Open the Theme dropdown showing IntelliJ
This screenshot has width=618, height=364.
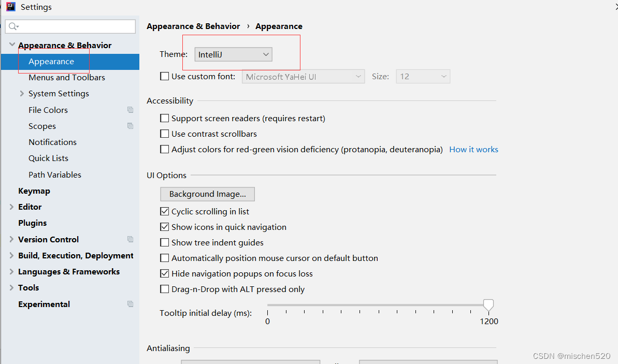click(x=233, y=54)
